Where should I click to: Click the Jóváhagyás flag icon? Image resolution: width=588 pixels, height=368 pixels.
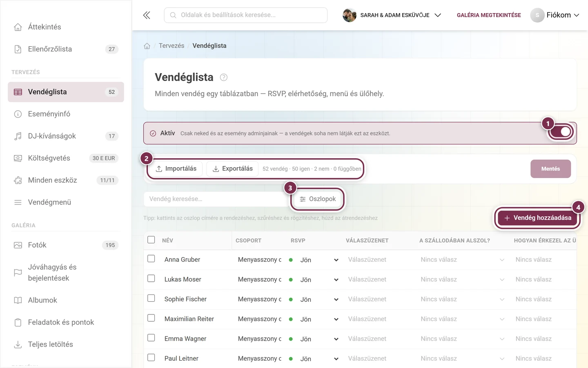point(18,273)
